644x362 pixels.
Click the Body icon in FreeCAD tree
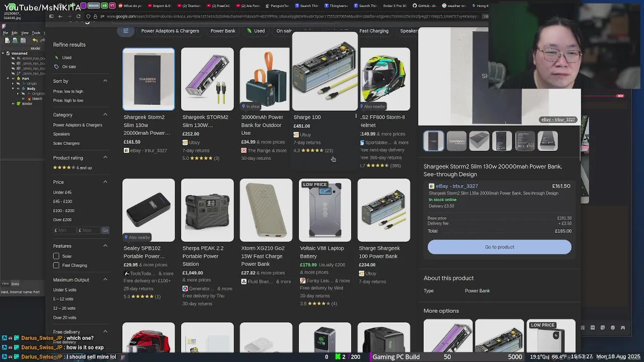click(24, 88)
